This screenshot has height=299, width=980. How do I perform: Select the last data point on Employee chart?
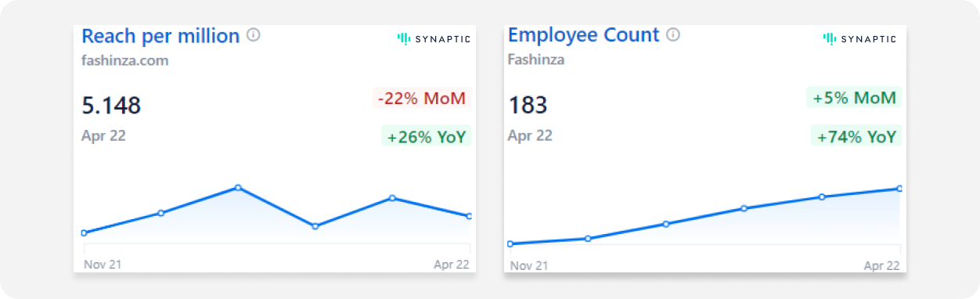point(899,189)
